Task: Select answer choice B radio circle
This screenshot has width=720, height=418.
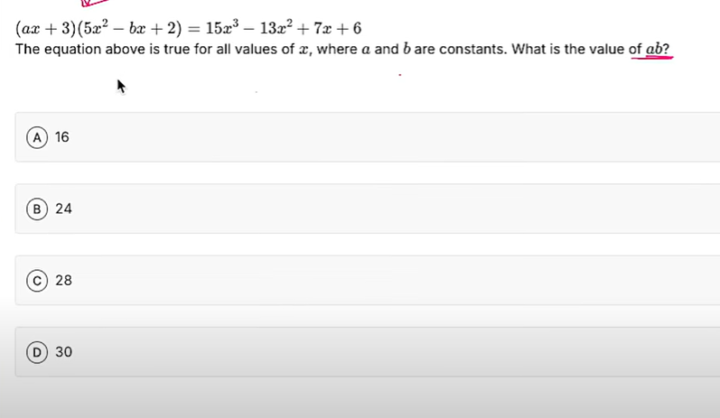Action: (x=37, y=209)
